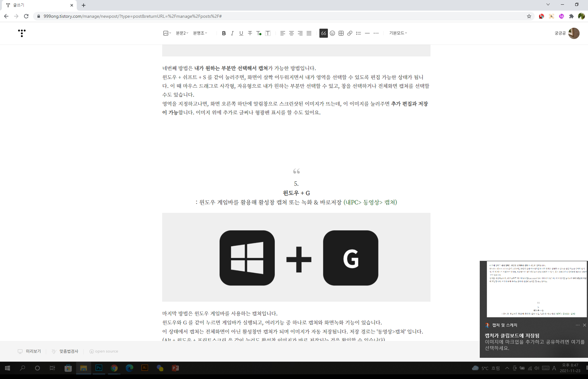Open text background color tool
The height and width of the screenshot is (379, 588).
pos(268,33)
